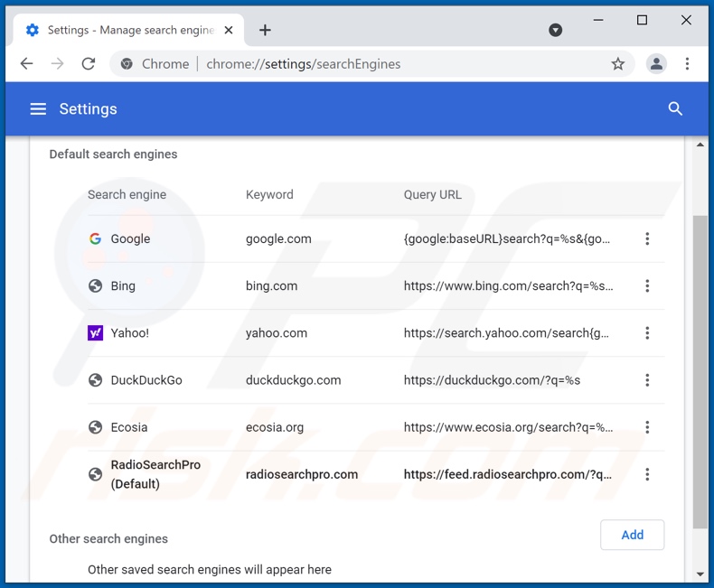
Task: Click the Add search engine button
Action: click(632, 535)
